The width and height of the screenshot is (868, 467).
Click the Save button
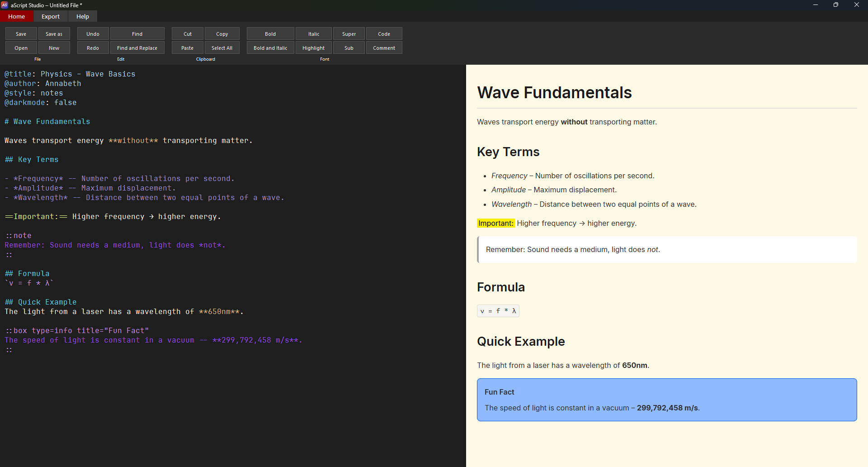(21, 34)
